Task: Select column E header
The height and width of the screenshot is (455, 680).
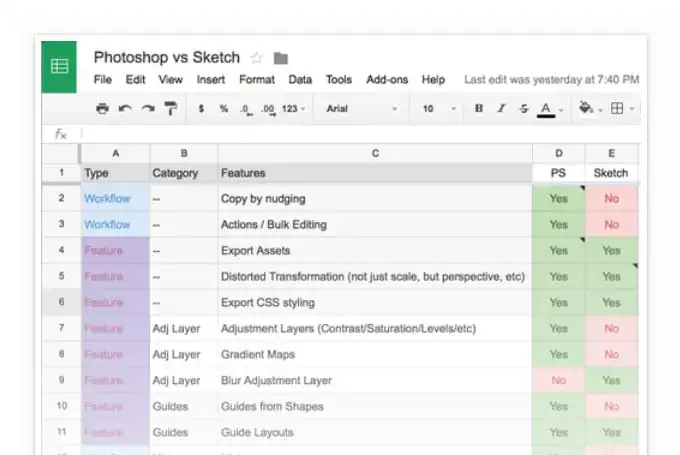Action: click(x=611, y=154)
